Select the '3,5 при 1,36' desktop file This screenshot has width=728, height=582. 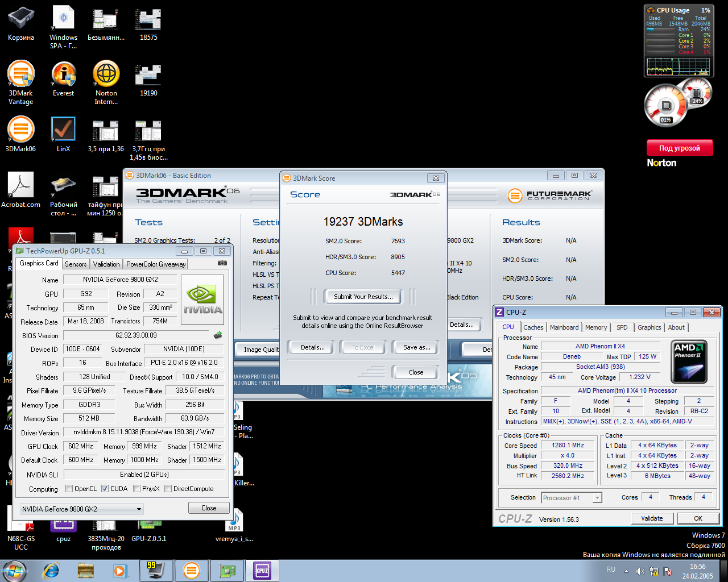point(106,135)
